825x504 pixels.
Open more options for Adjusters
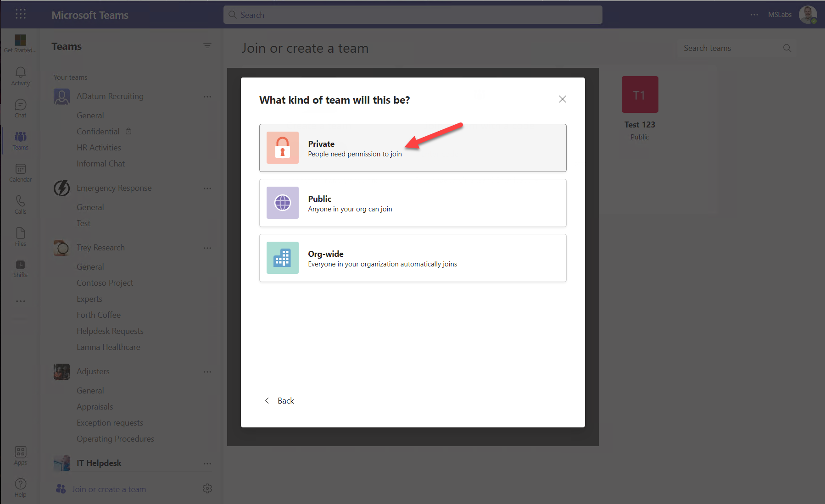(x=207, y=372)
